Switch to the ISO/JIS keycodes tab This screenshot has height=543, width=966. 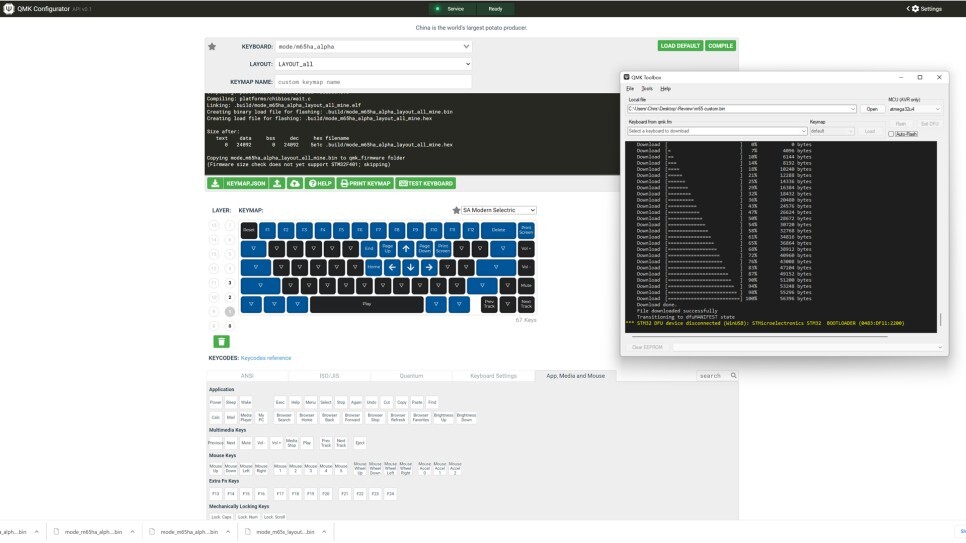click(x=329, y=375)
